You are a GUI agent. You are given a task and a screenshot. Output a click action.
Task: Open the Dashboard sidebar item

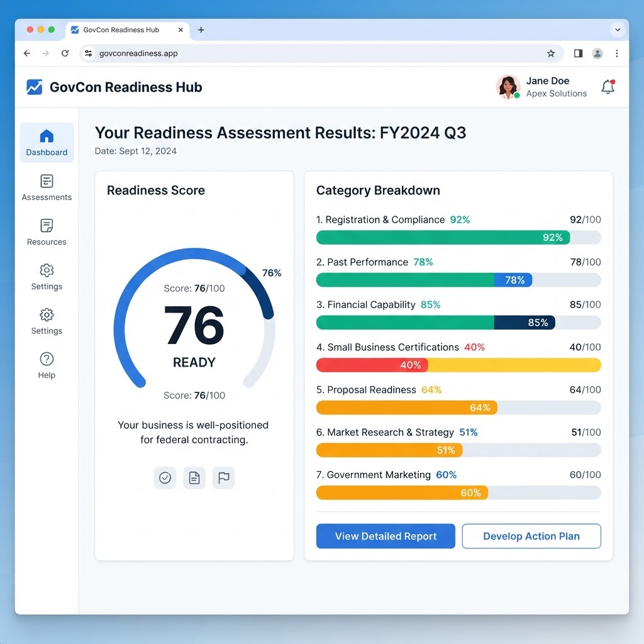[x=47, y=143]
